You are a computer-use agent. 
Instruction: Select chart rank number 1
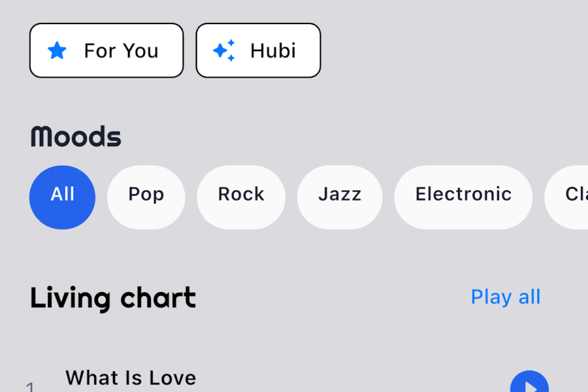[x=30, y=387]
